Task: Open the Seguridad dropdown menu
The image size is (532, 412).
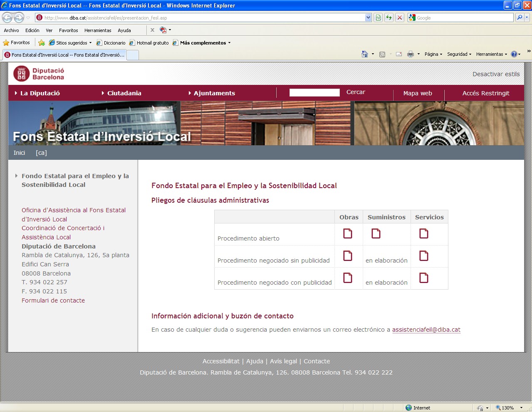Action: click(459, 54)
